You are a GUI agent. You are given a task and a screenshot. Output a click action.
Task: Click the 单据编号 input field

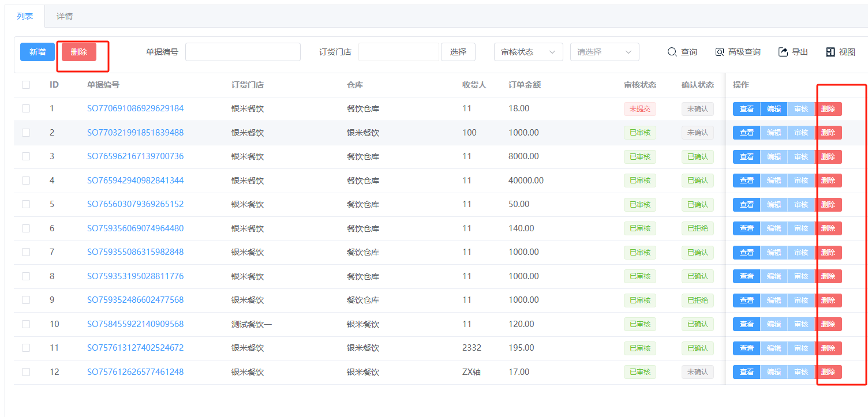pyautogui.click(x=242, y=52)
